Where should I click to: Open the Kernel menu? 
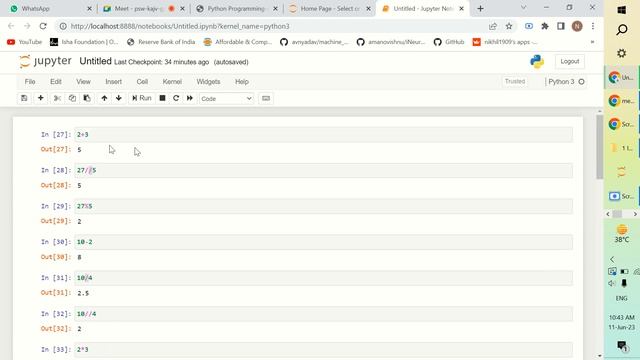(x=172, y=82)
